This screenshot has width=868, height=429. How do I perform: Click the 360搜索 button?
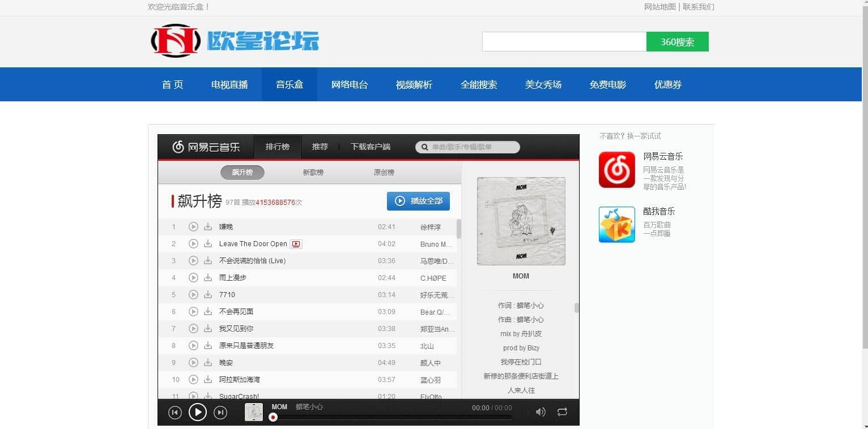pos(678,42)
